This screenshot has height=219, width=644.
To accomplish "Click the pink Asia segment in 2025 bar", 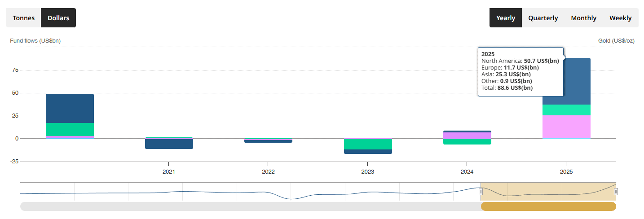I will click(x=566, y=127).
